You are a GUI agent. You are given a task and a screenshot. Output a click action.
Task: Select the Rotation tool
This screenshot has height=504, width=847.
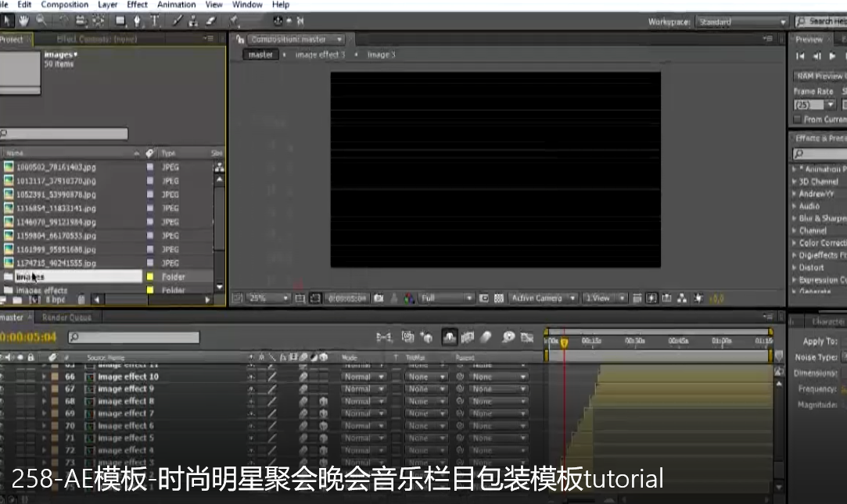(x=64, y=21)
